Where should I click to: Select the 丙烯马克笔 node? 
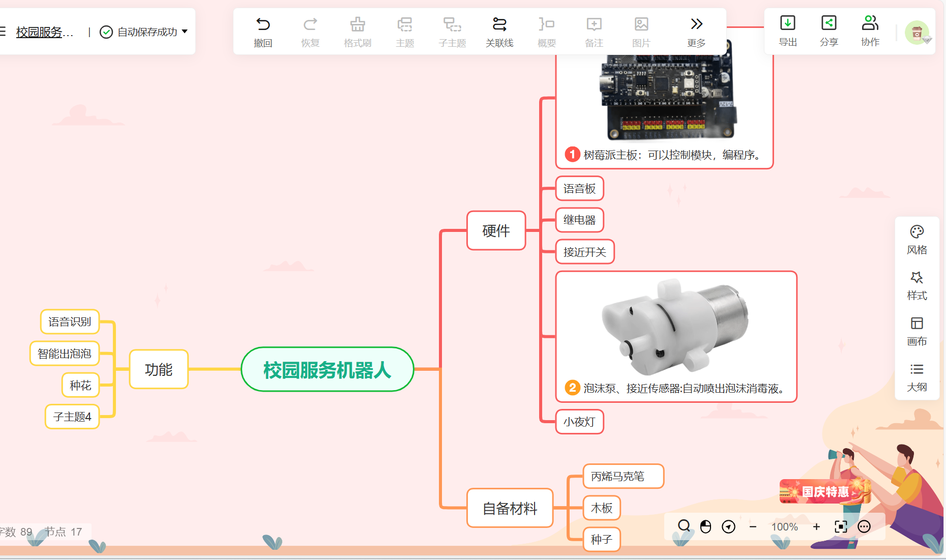click(623, 476)
